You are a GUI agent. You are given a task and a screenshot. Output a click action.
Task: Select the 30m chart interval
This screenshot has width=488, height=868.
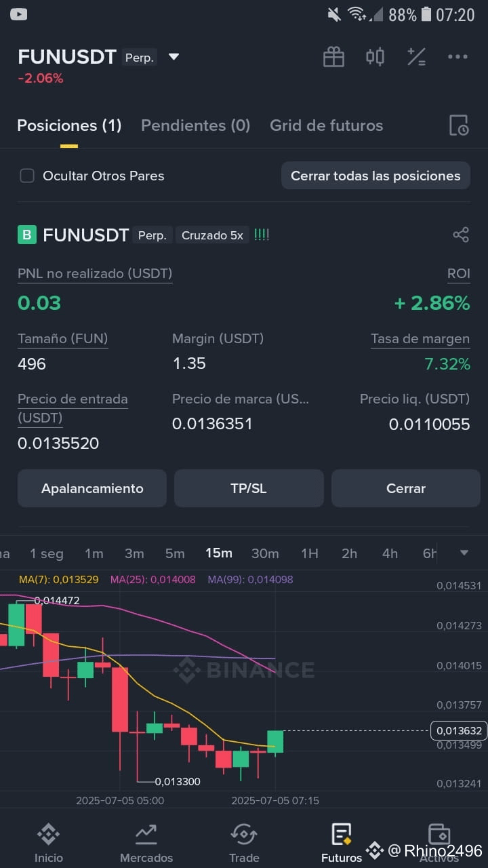[265, 553]
